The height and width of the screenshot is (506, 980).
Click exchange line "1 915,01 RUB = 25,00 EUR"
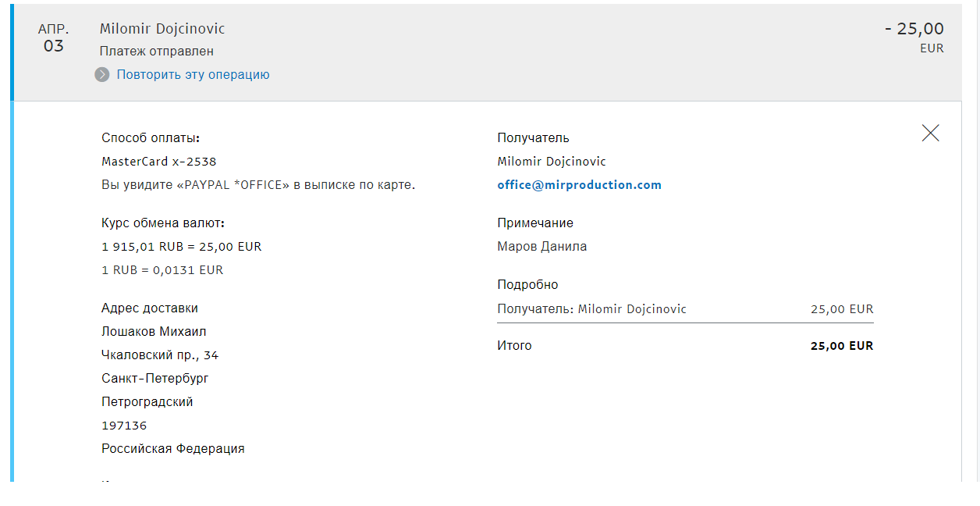point(181,247)
